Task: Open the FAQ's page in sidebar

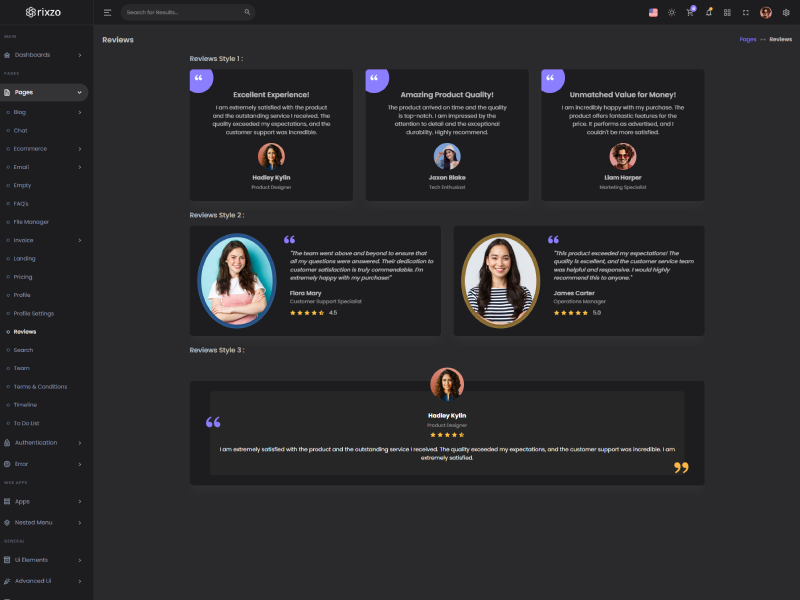Action: 21,203
